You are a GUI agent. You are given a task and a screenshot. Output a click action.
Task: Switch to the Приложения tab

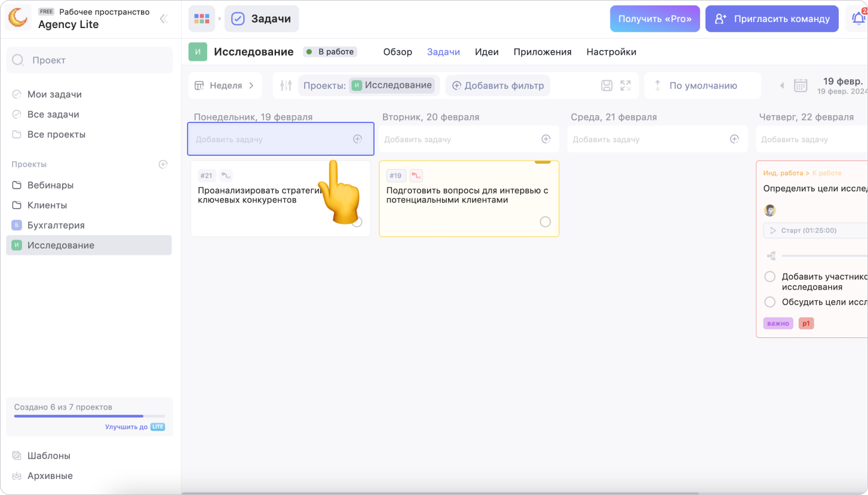pyautogui.click(x=542, y=52)
